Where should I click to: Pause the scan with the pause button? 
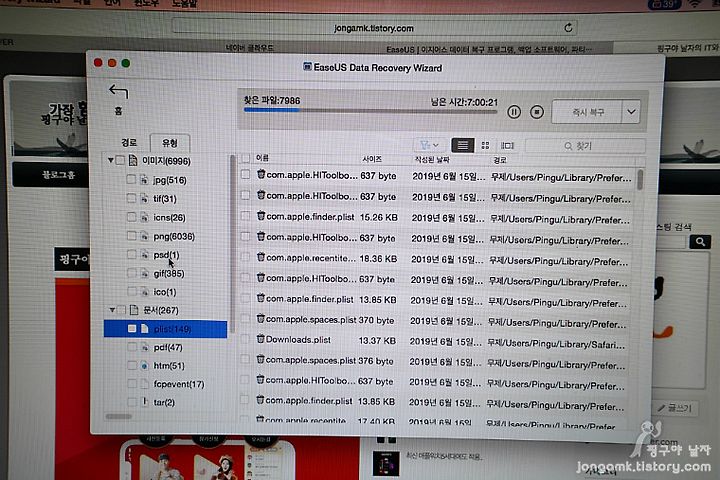tap(514, 112)
